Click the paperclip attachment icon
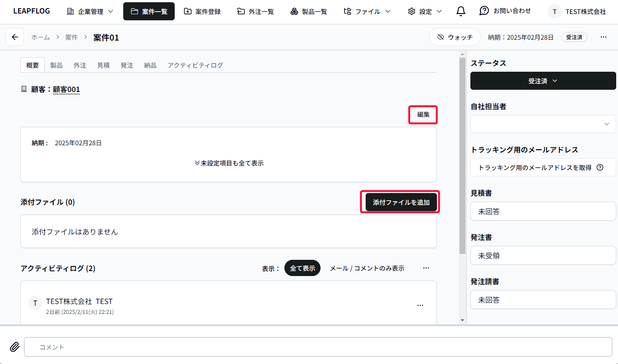 click(15, 347)
